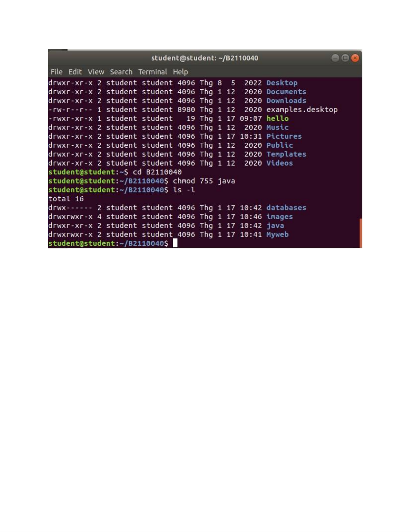
Task: Minimize the terminal window
Action: [x=335, y=58]
